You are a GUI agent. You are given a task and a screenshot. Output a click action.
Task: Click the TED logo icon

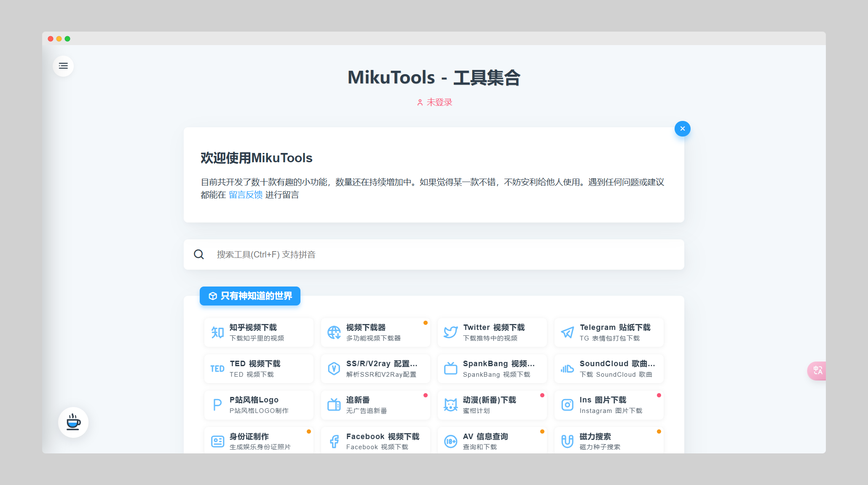pyautogui.click(x=217, y=369)
